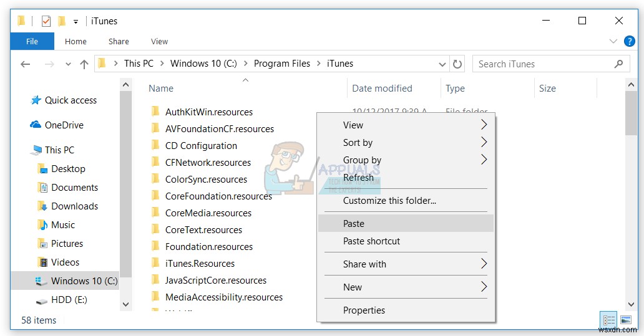Open the recent locations dropdown arrow
This screenshot has width=644, height=336.
coord(68,64)
